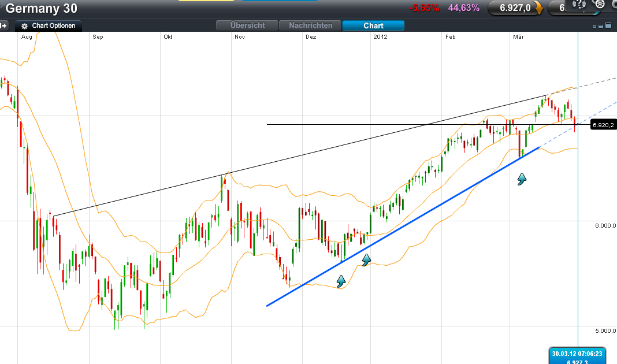Select the Chart tab

pyautogui.click(x=373, y=25)
